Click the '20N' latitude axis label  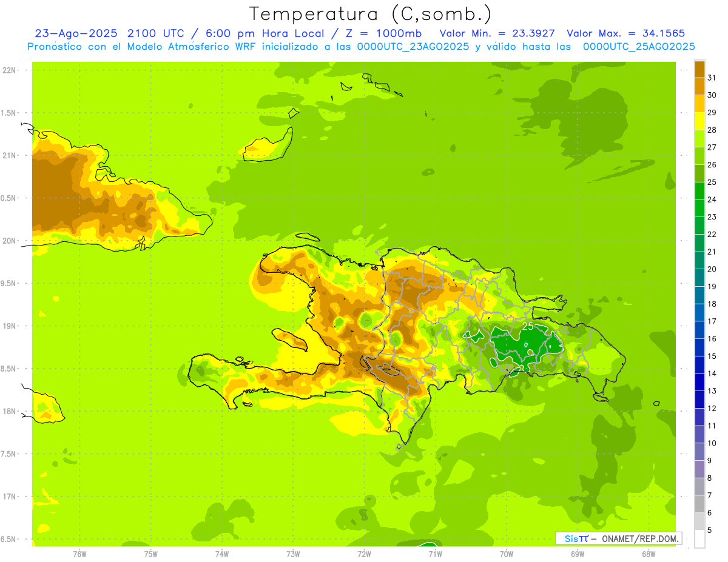[x=10, y=241]
